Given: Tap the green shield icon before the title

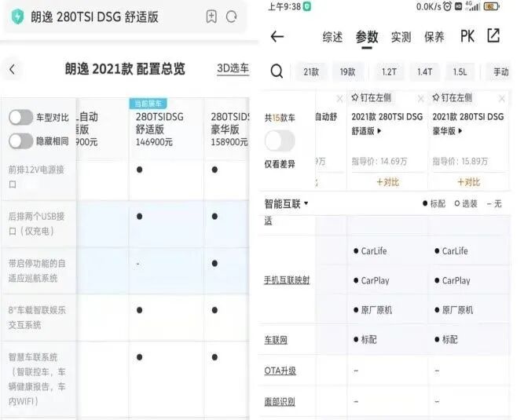Looking at the screenshot, I should coord(17,16).
